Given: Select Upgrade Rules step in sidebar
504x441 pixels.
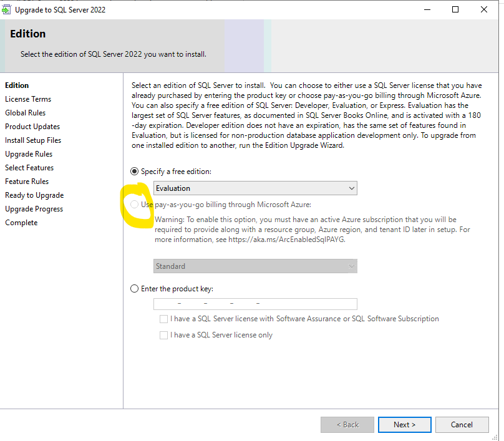Looking at the screenshot, I should [x=29, y=154].
